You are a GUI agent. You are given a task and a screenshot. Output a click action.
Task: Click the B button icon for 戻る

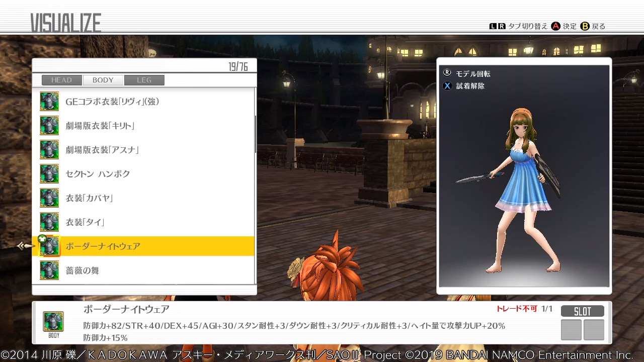tap(585, 26)
